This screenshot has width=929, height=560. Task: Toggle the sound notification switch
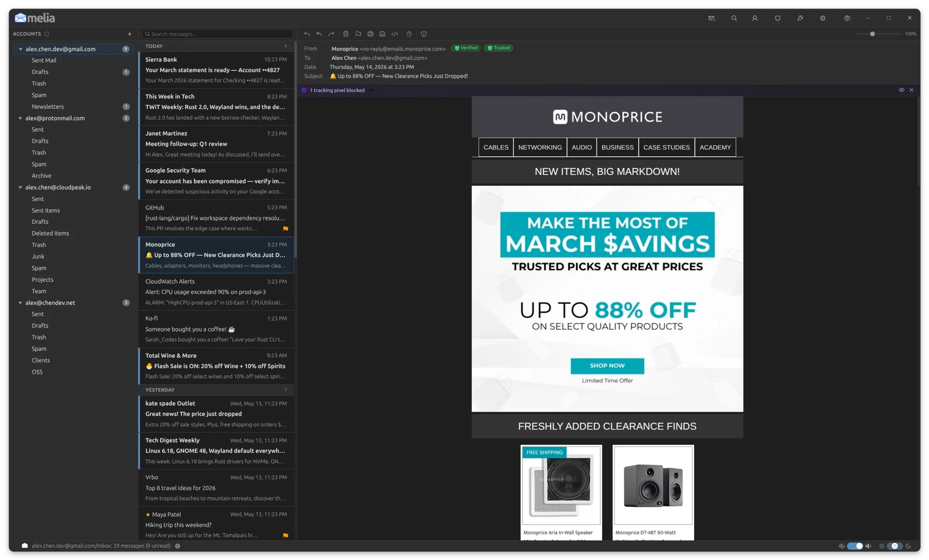pos(855,546)
